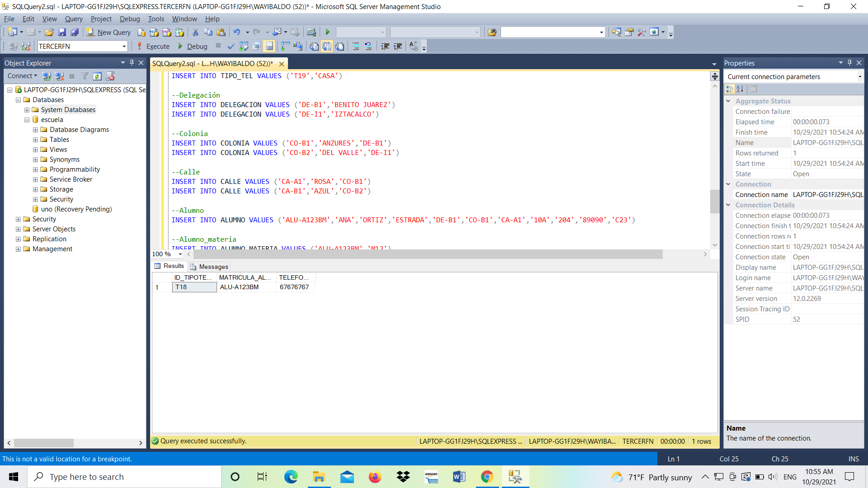Click the Database Engine Query icon
868x488 pixels.
142,32
